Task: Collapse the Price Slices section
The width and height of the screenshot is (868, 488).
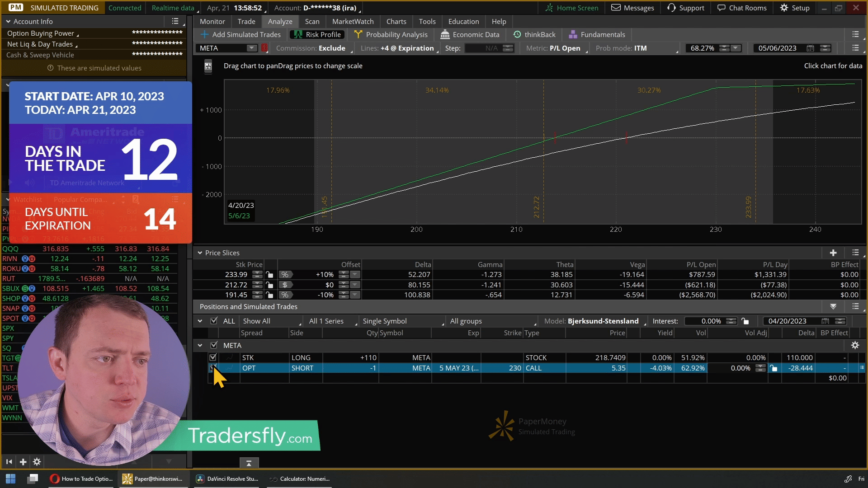Action: coord(200,253)
